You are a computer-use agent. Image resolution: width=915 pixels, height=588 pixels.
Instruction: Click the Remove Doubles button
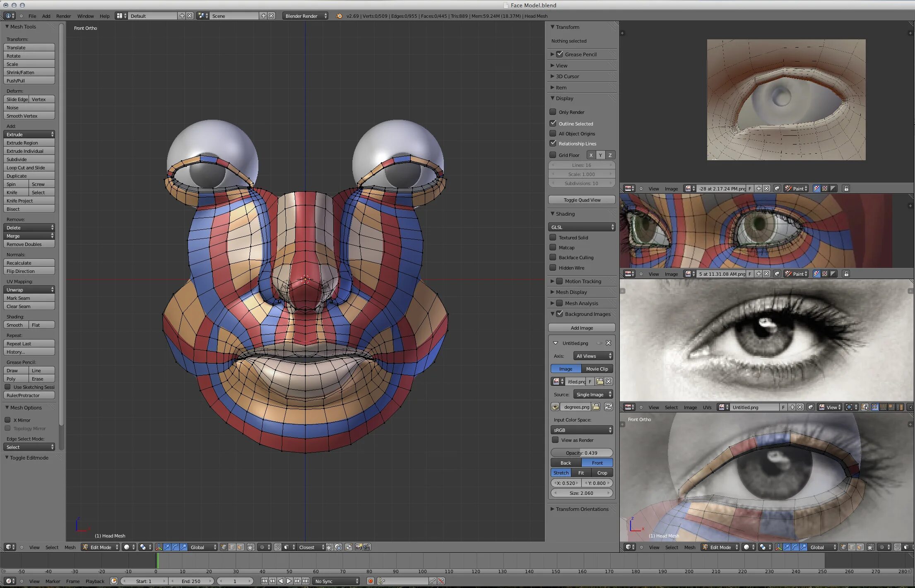pyautogui.click(x=29, y=244)
